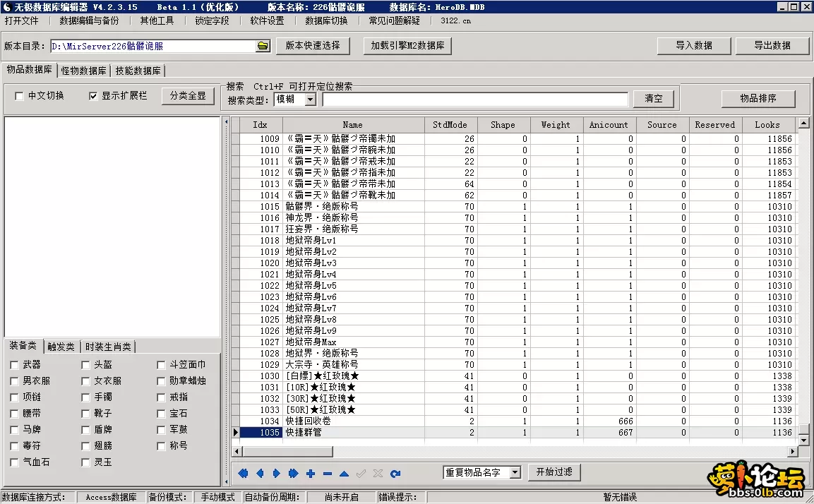The height and width of the screenshot is (504, 814).
Task: Open 常见问题解疑 menu
Action: 394,20
